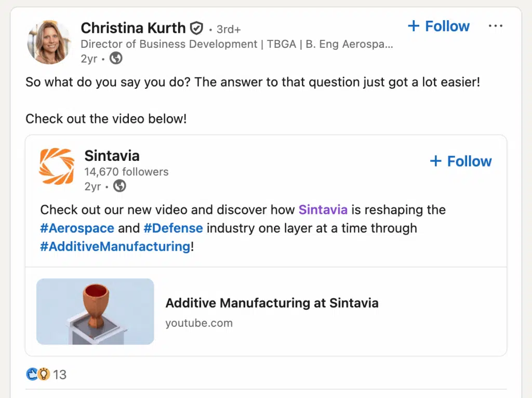
Task: Follow the Sintavia company page
Action: tap(461, 161)
